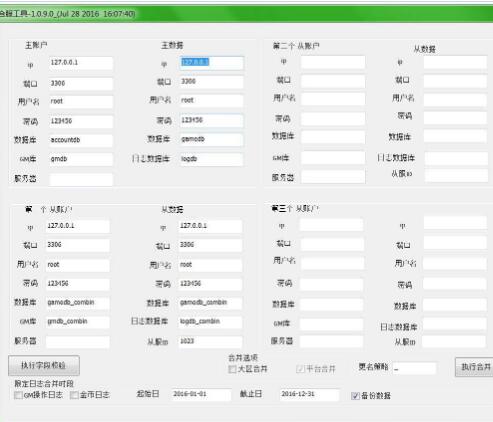
Task: Click the second slave 从数据 日志数据库 field
Action: 456,158
